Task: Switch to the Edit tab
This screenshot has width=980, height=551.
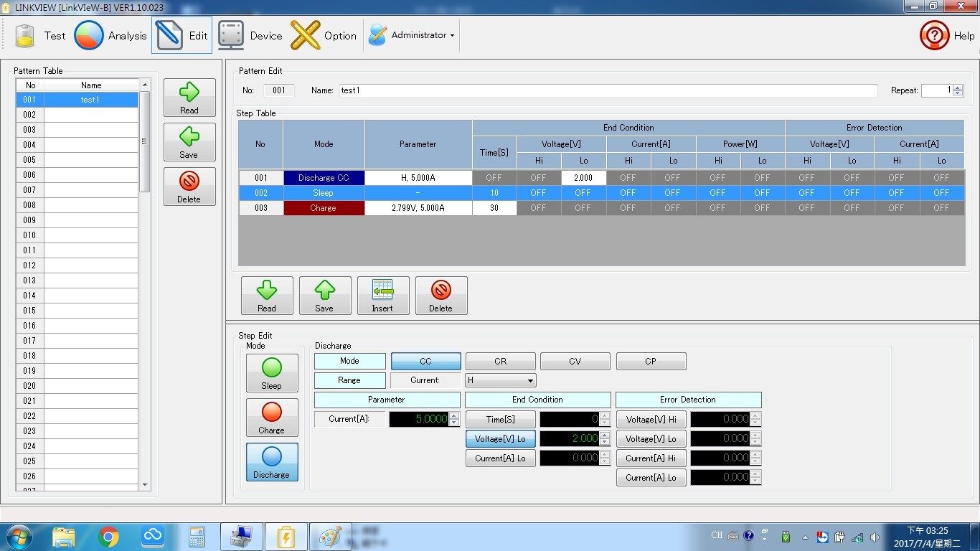Action: (182, 35)
